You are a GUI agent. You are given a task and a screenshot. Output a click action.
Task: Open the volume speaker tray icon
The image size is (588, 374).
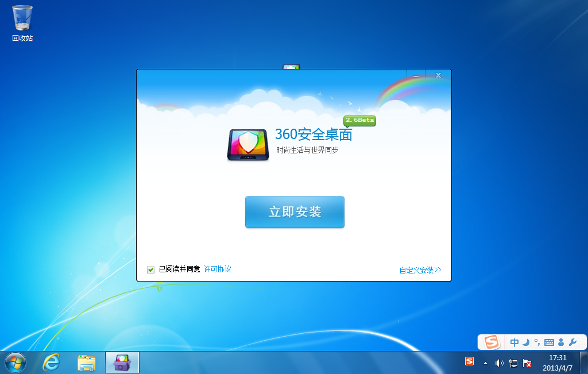tap(499, 363)
